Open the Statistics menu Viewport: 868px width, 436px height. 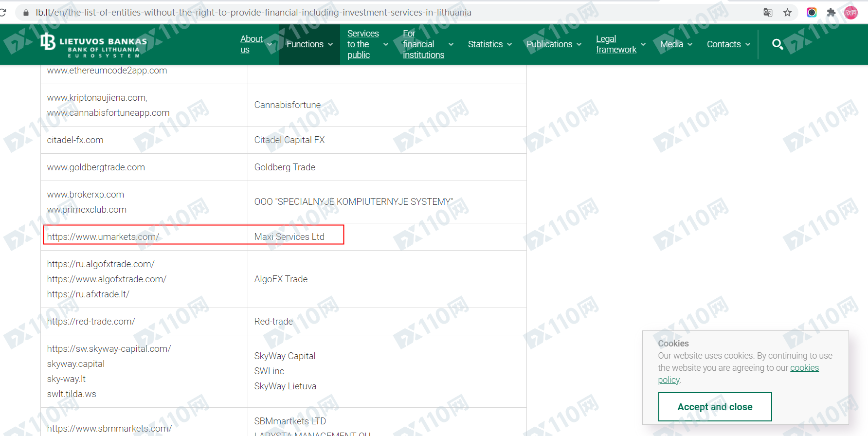point(485,44)
